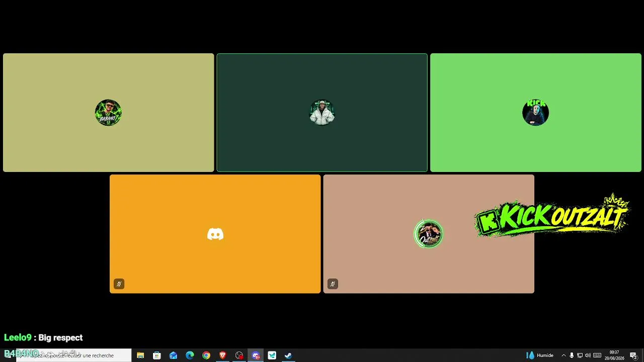The height and width of the screenshot is (362, 644).
Task: Show hidden system tray icons
Action: click(563, 355)
